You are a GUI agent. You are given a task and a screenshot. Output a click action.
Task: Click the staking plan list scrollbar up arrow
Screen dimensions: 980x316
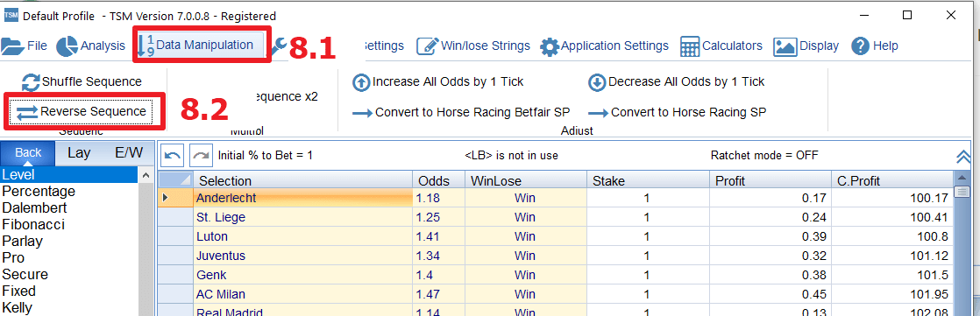coord(146,176)
